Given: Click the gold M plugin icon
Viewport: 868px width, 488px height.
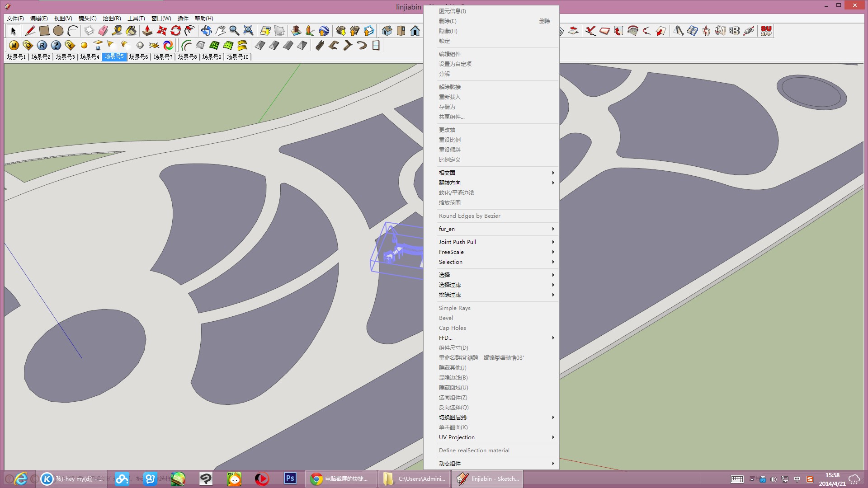Looking at the screenshot, I should (14, 45).
